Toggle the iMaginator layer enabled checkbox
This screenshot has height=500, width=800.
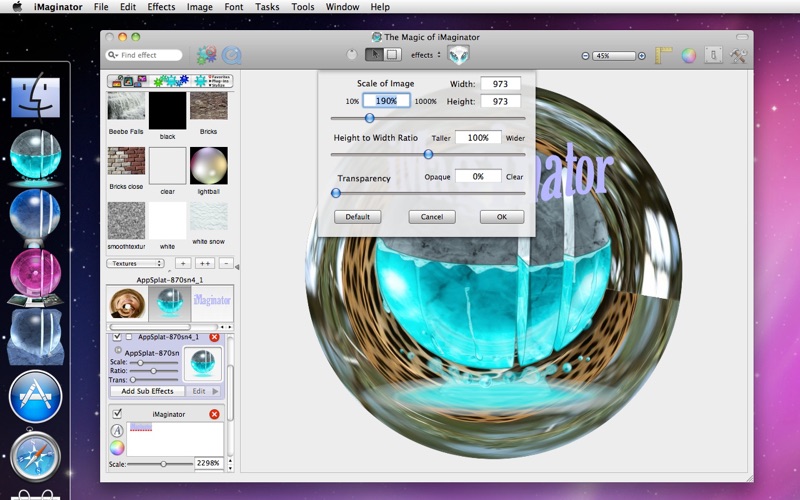tap(117, 414)
